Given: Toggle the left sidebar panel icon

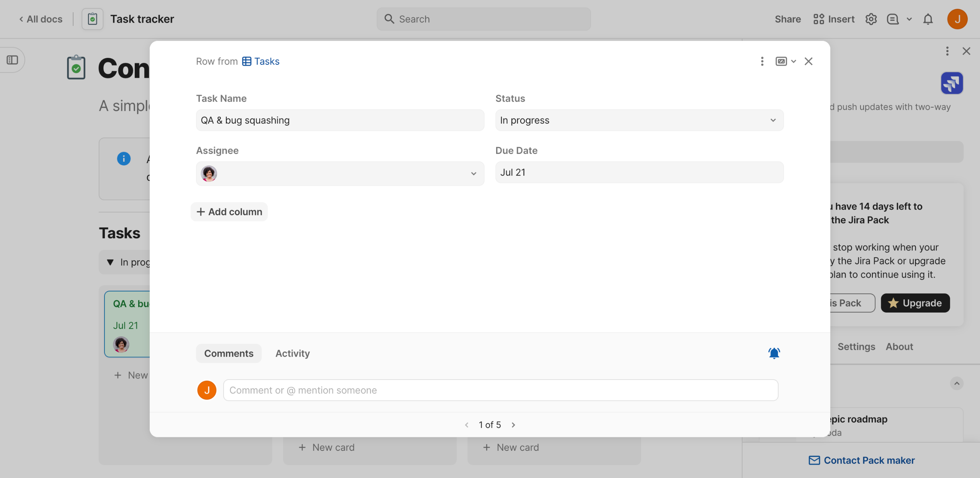Looking at the screenshot, I should [12, 60].
